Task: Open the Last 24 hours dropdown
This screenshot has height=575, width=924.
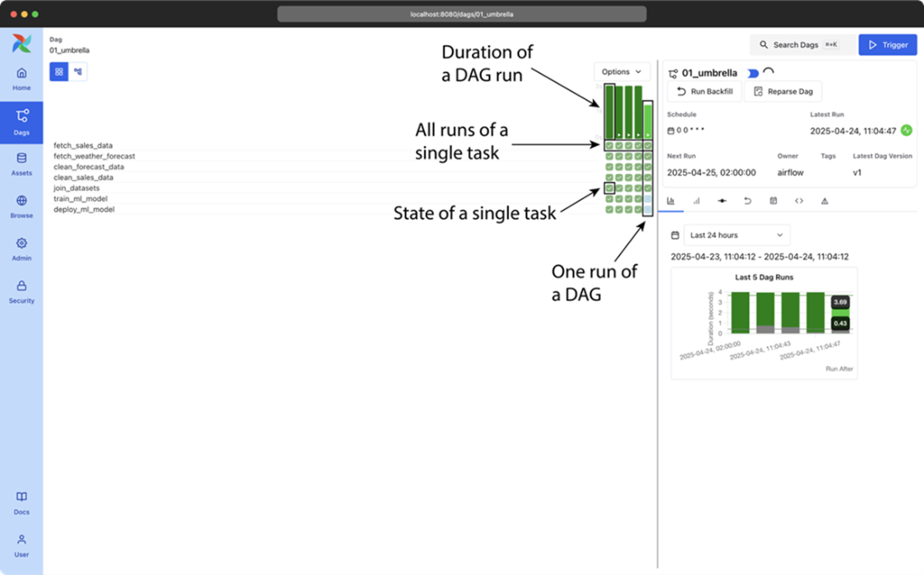Action: point(737,235)
